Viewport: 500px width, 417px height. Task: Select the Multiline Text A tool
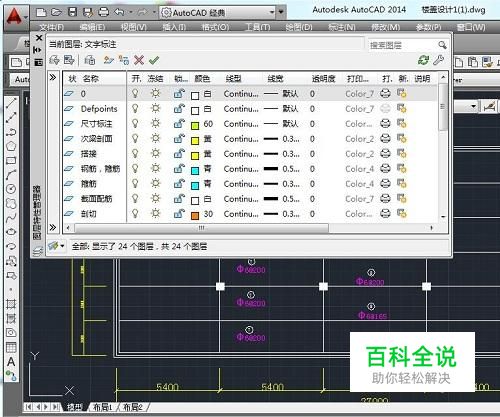pyautogui.click(x=11, y=362)
